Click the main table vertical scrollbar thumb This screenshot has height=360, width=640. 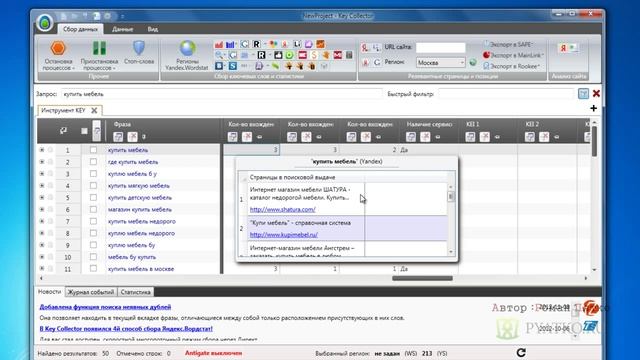tap(594, 141)
